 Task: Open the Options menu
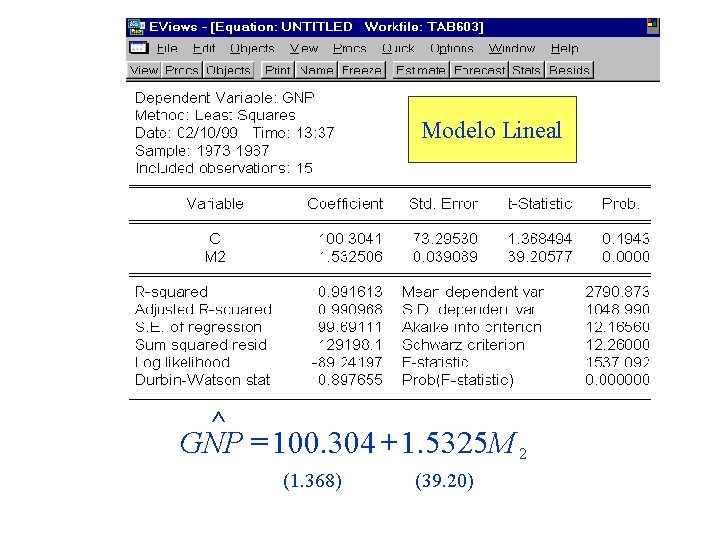click(x=451, y=49)
